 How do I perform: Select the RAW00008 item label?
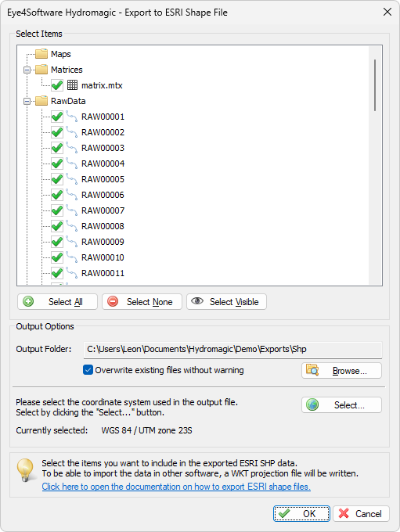tap(103, 226)
